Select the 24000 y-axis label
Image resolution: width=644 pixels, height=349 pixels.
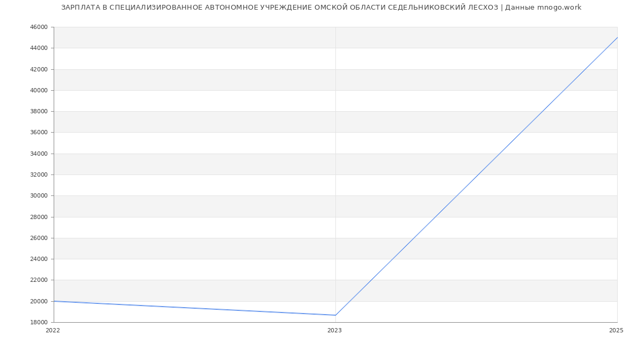pyautogui.click(x=39, y=259)
